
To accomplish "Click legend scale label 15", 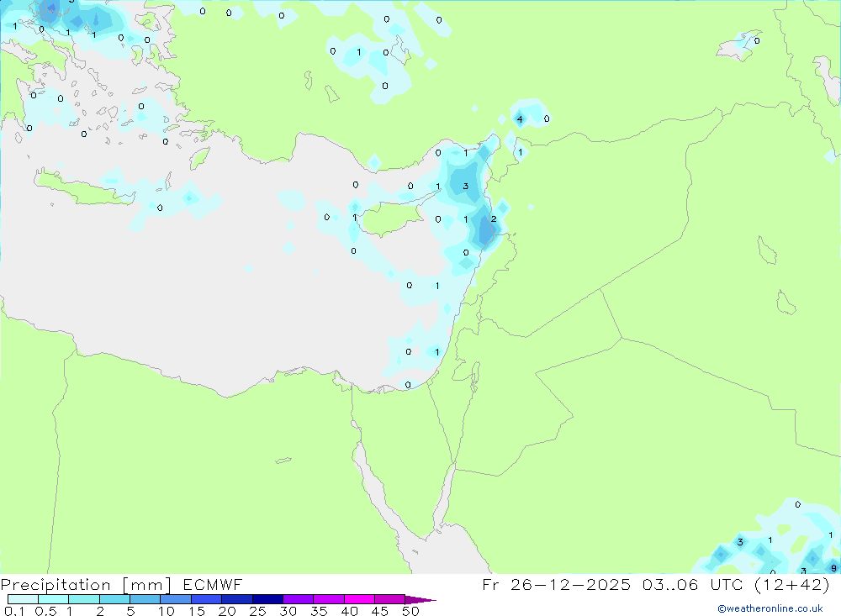I will pyautogui.click(x=197, y=611).
